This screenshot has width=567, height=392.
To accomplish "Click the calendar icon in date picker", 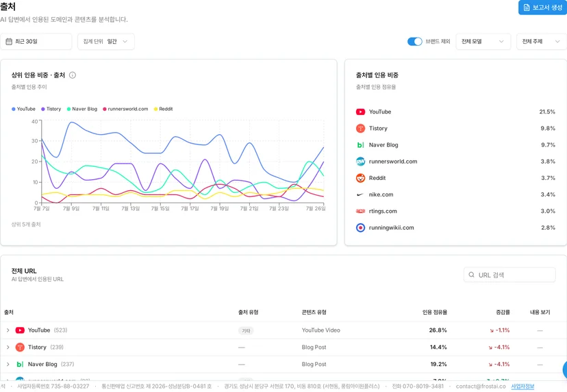I will point(9,42).
